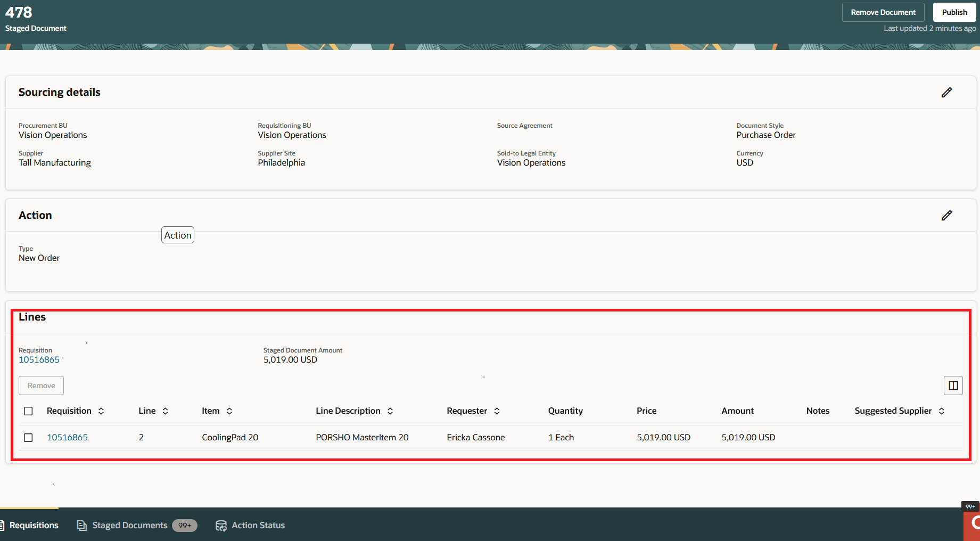The height and width of the screenshot is (541, 980).
Task: Click the Purchase Order document style value
Action: (x=766, y=135)
